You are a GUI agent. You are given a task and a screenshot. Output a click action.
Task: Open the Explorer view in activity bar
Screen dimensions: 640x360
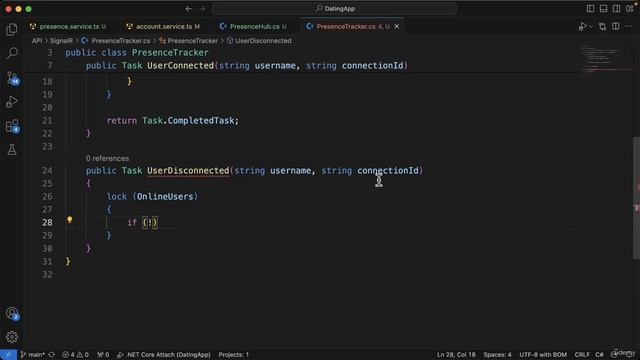point(12,29)
